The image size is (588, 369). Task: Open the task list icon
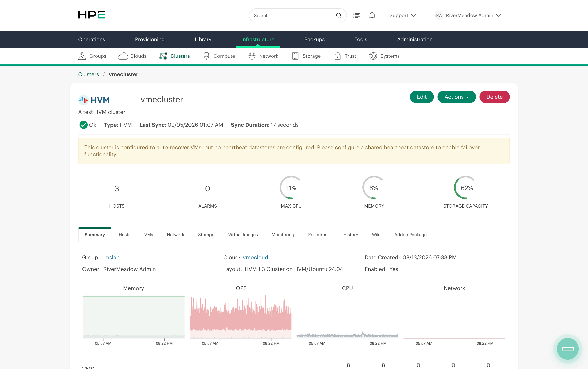click(356, 15)
